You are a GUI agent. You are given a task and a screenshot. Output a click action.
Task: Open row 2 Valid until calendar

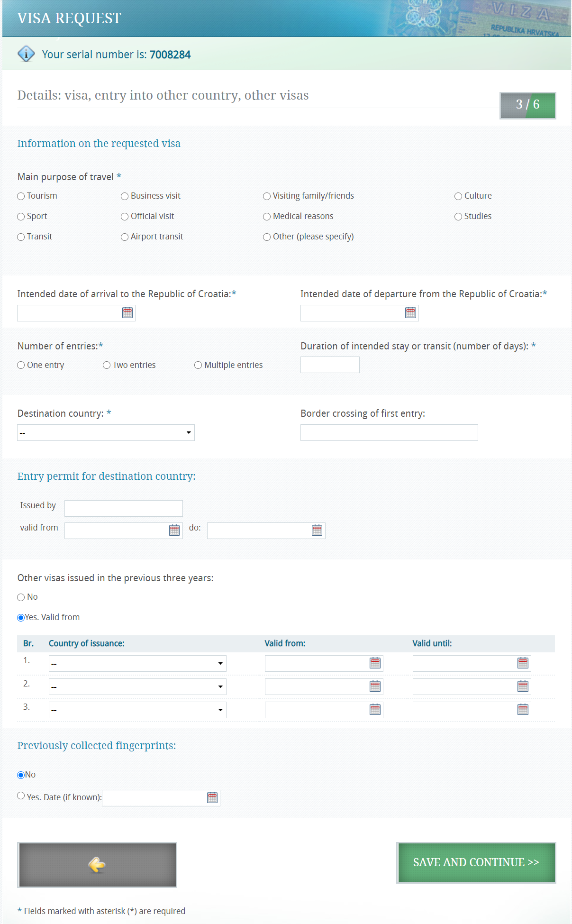click(523, 686)
